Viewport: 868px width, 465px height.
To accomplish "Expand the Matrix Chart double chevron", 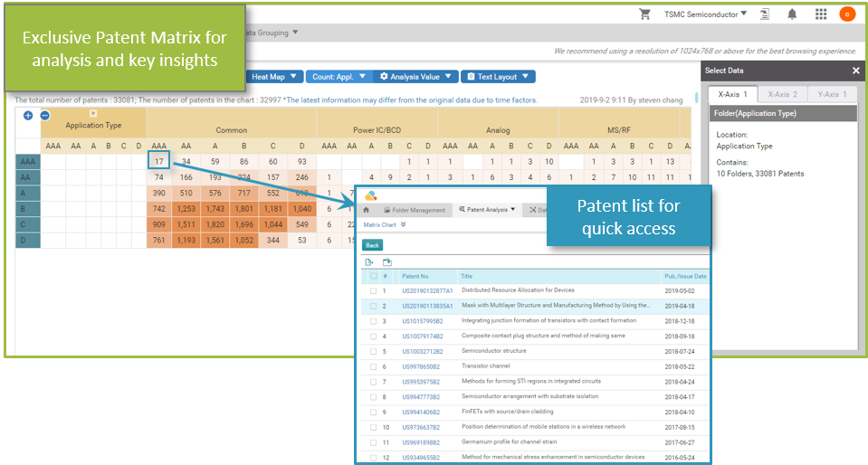I will pos(404,224).
